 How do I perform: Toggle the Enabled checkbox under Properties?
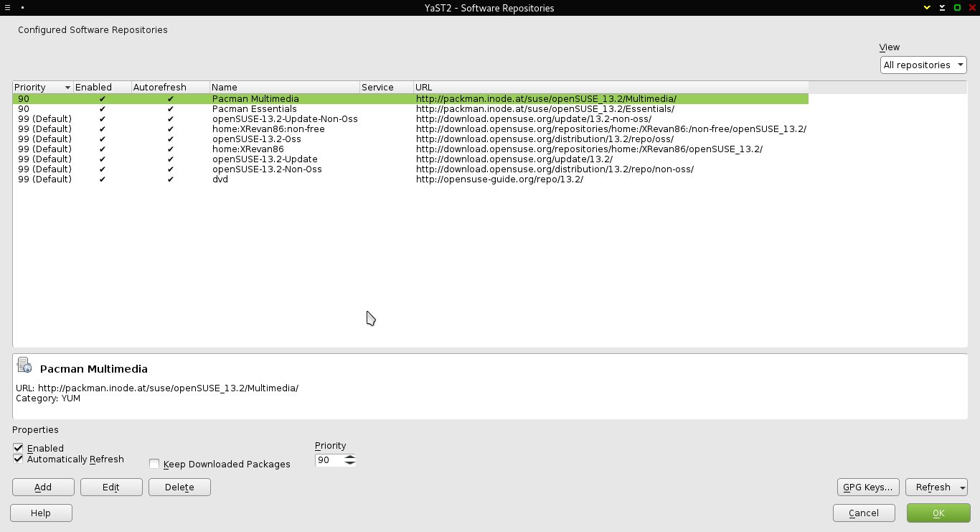18,448
